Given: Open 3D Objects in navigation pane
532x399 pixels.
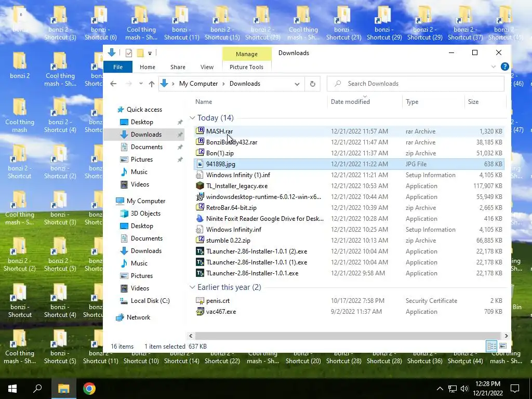Looking at the screenshot, I should pos(145,214).
